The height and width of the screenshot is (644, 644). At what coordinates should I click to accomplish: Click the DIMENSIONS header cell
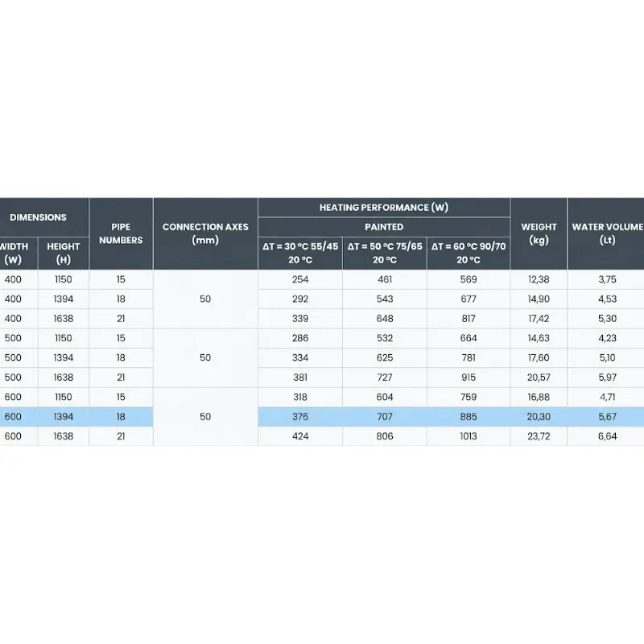(x=38, y=217)
